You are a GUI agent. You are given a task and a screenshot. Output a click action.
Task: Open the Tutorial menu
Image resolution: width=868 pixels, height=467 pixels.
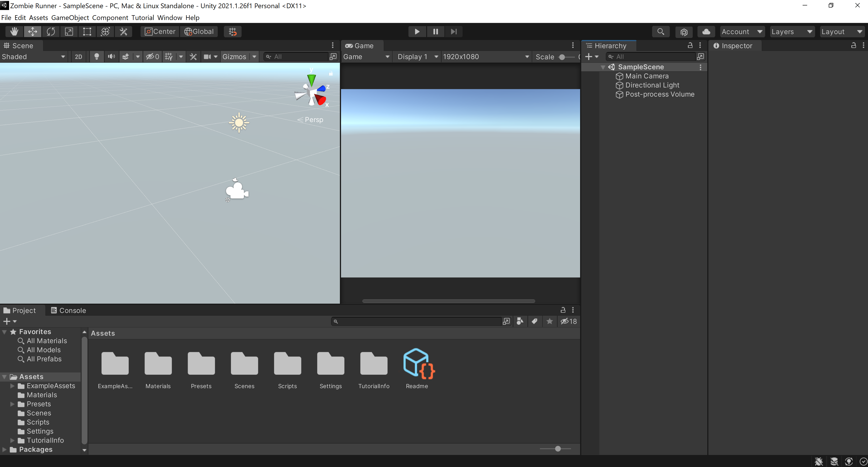point(143,17)
